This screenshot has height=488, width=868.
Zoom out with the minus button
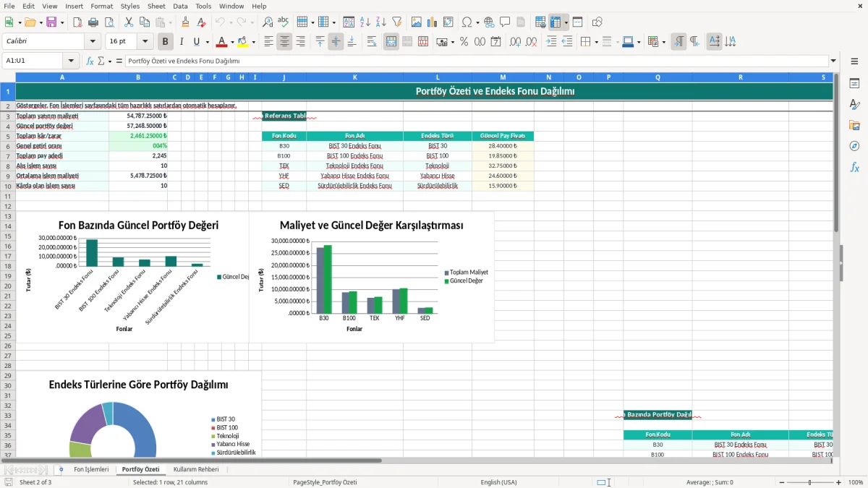click(780, 482)
